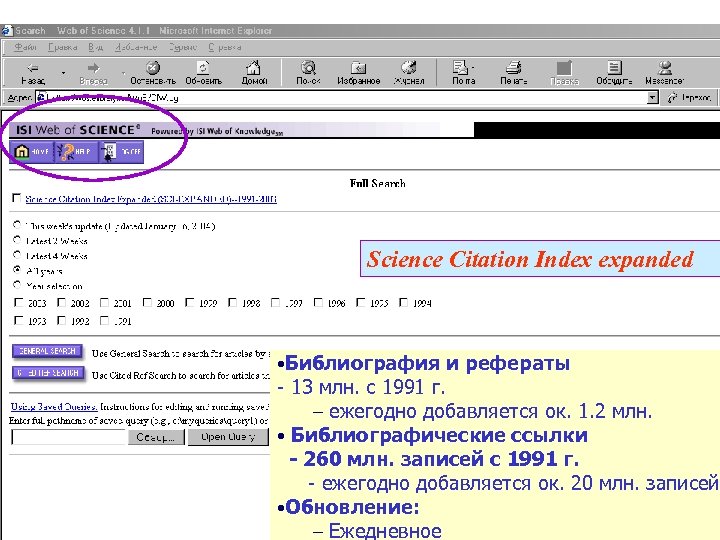Open Back button history dropdown arrow
This screenshot has width=720, height=540.
(x=63, y=73)
